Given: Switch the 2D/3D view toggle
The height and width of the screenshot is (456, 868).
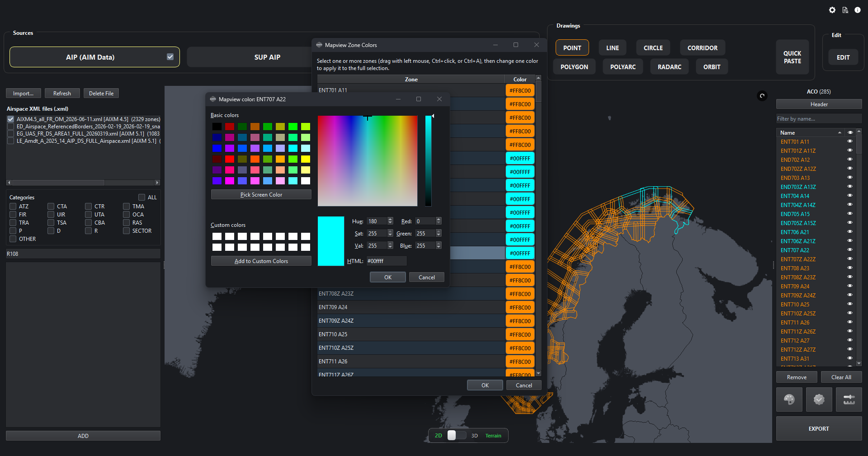Looking at the screenshot, I should (x=457, y=435).
